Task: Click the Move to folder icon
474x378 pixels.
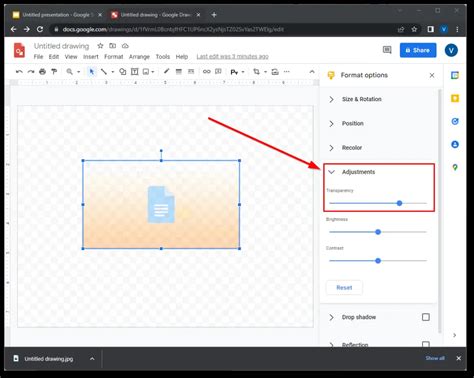Action: pos(113,46)
